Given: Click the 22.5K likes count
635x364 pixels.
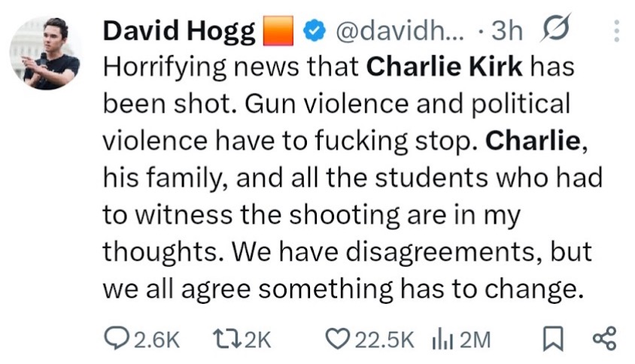Looking at the screenshot, I should pos(382,339).
